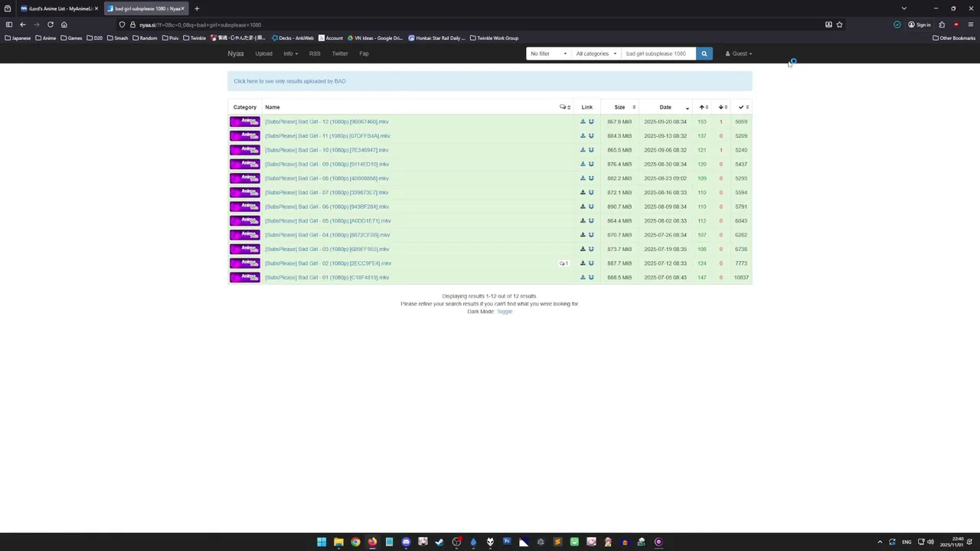Open magnet link for Bad Girl - 06
980x551 pixels.
[591, 207]
